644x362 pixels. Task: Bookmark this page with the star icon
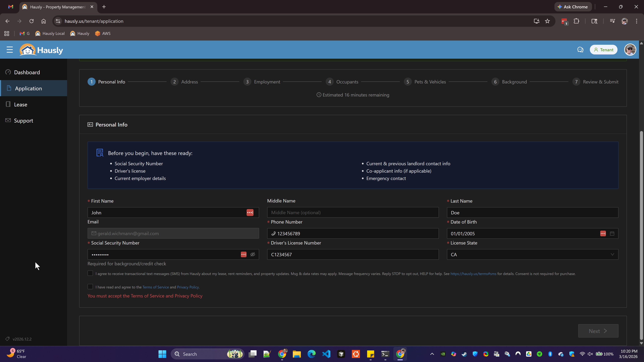coord(547,21)
